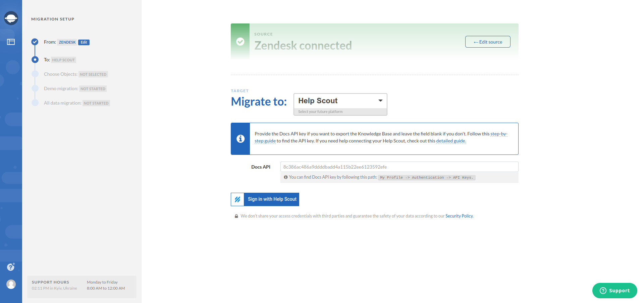Click the MIGRATION SETUP title
The height and width of the screenshot is (303, 644).
click(53, 19)
